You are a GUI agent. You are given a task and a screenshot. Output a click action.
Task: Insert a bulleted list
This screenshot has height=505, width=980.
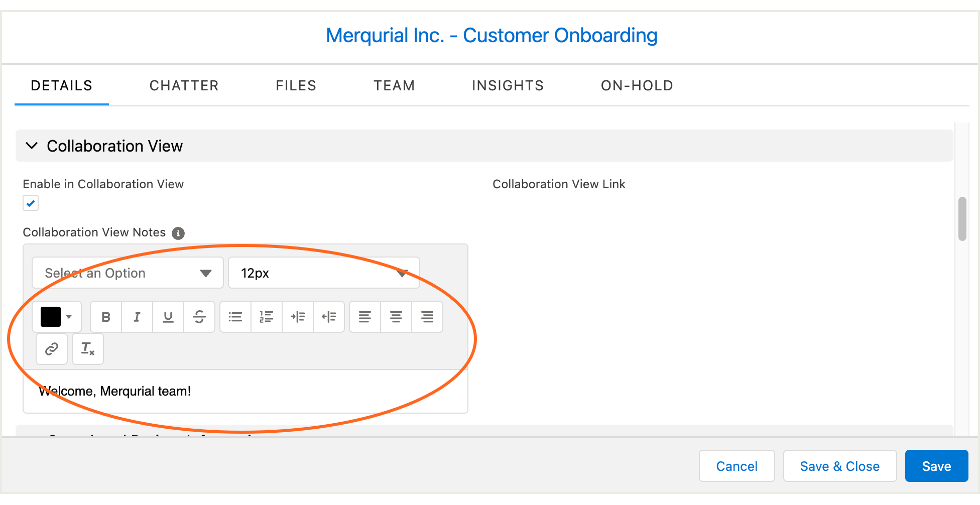pyautogui.click(x=235, y=317)
